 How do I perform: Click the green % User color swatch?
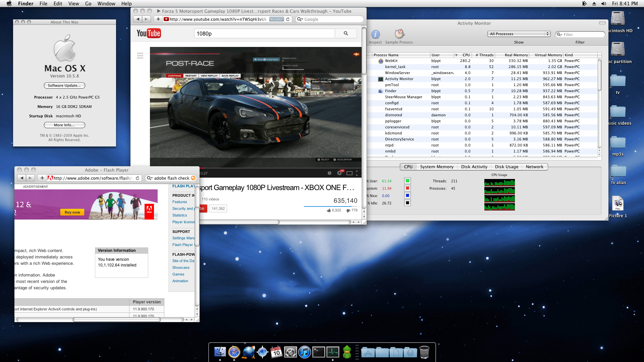(x=408, y=181)
